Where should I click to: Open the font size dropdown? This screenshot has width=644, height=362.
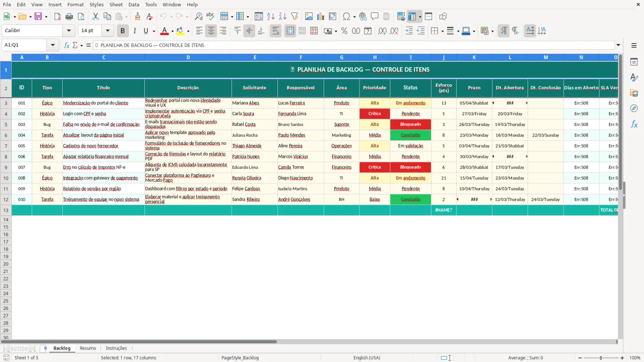(x=107, y=31)
